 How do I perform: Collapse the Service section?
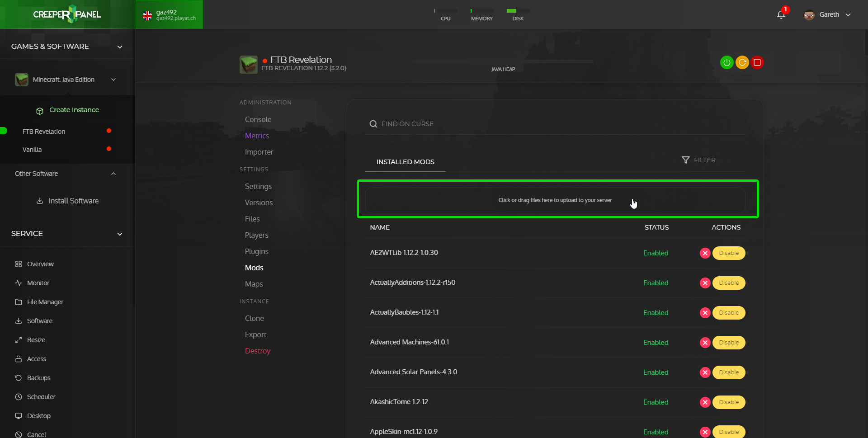(120, 234)
